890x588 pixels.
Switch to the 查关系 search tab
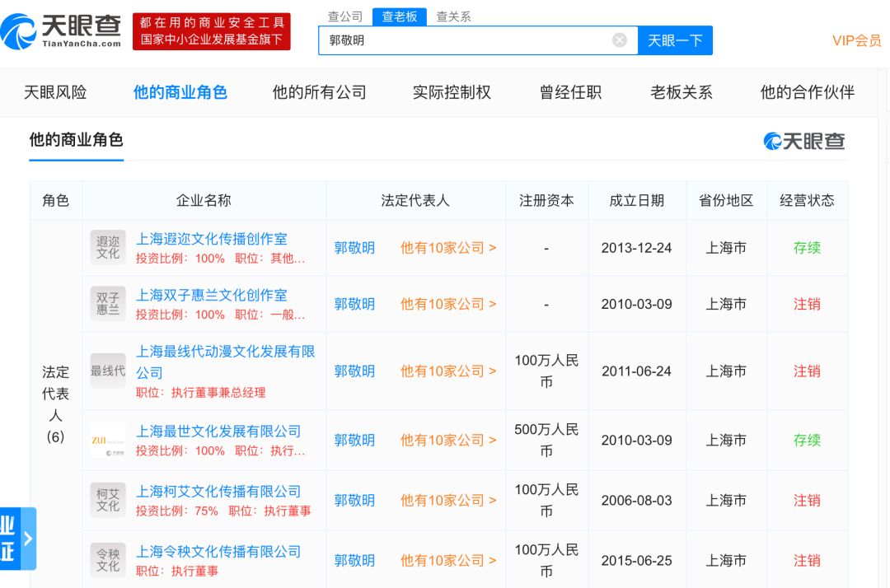[x=453, y=16]
